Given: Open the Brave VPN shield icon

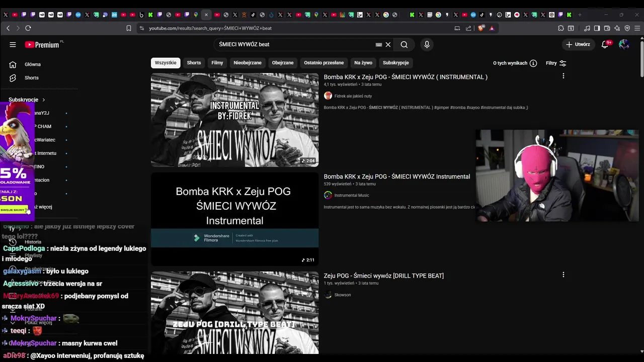Looking at the screenshot, I should [x=627, y=28].
